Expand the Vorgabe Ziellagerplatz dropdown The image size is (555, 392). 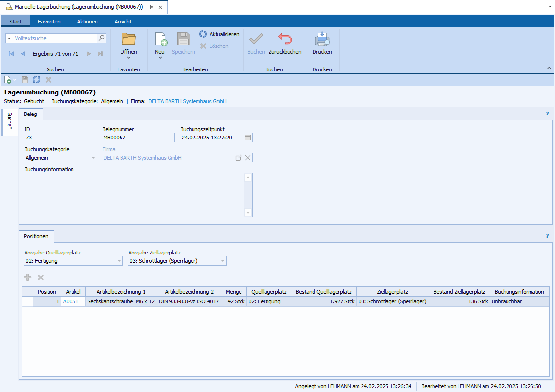point(223,261)
